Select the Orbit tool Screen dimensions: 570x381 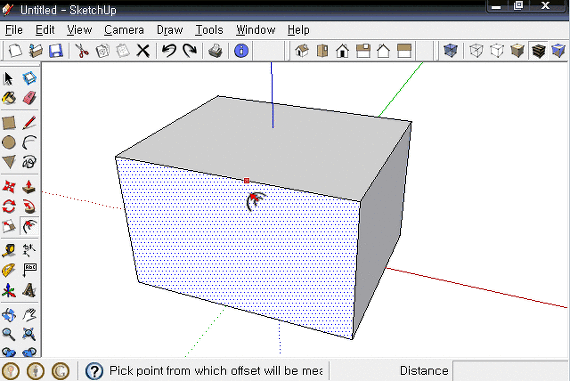coord(9,315)
